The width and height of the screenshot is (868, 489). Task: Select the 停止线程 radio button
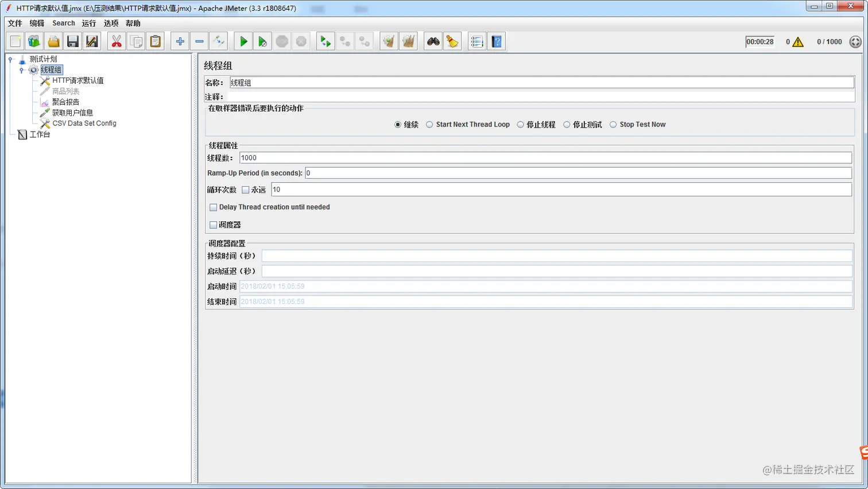point(520,125)
